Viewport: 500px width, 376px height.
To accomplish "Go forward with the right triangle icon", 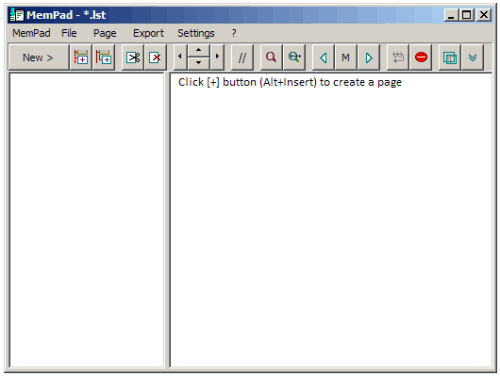I will 368,58.
